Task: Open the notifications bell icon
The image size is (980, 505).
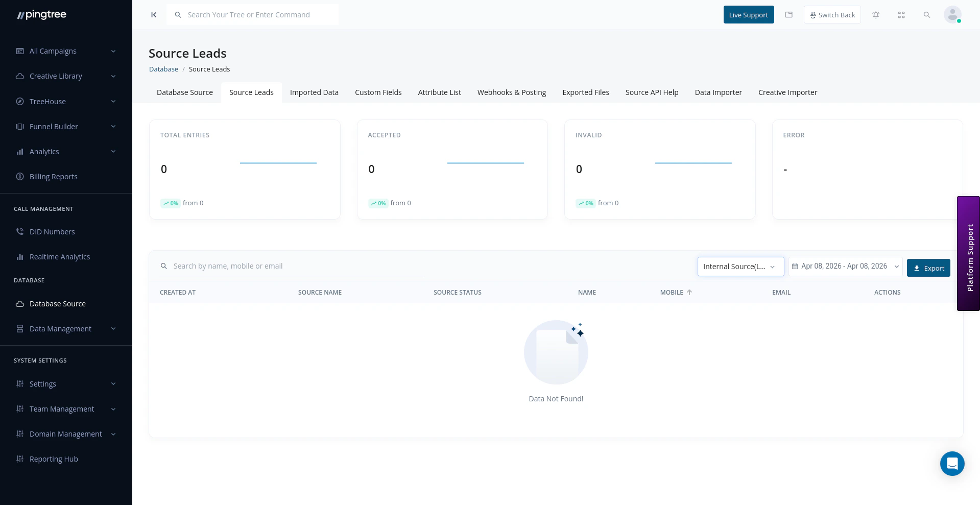Action: [876, 15]
